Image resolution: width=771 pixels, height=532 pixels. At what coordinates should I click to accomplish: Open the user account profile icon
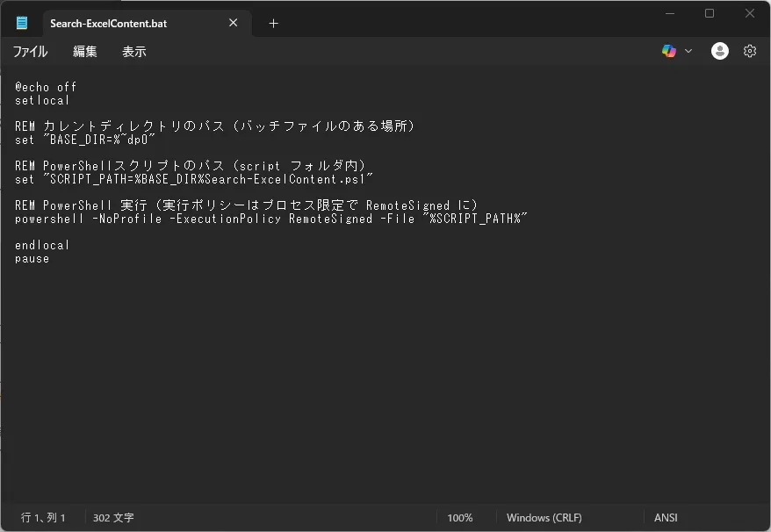719,51
